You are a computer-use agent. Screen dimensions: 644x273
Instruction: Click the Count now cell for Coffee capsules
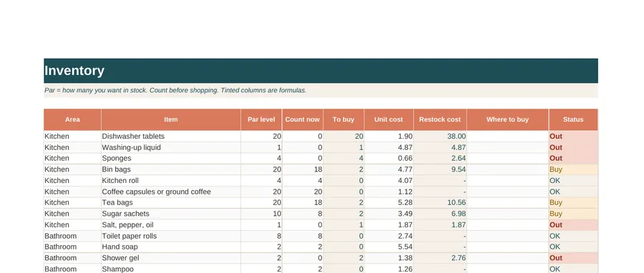[x=302, y=192]
